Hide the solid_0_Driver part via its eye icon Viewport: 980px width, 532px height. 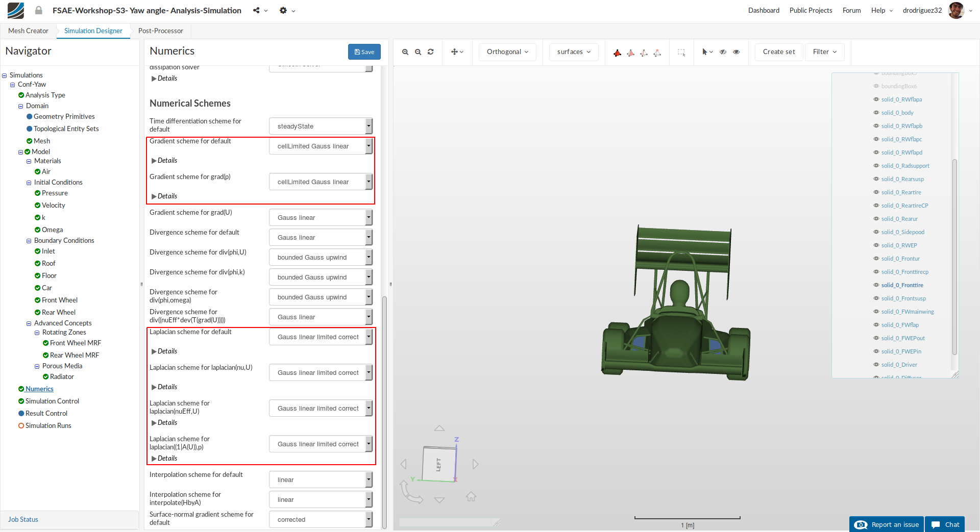tap(876, 365)
